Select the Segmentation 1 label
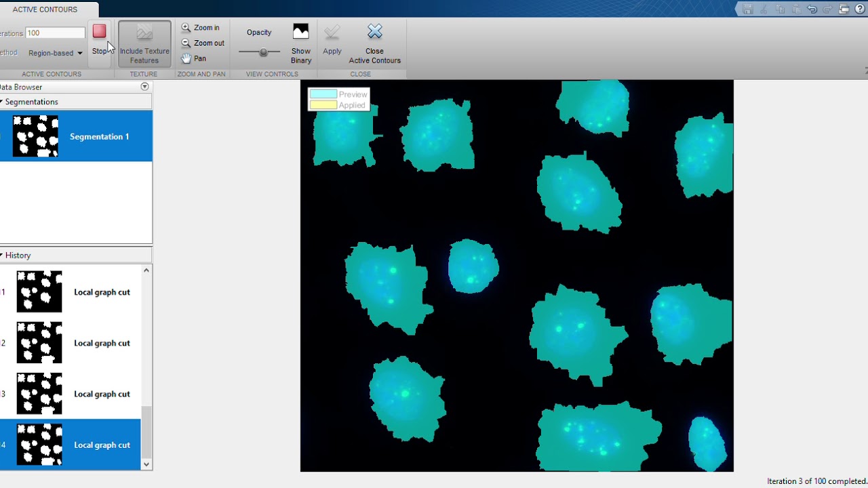 click(x=99, y=137)
